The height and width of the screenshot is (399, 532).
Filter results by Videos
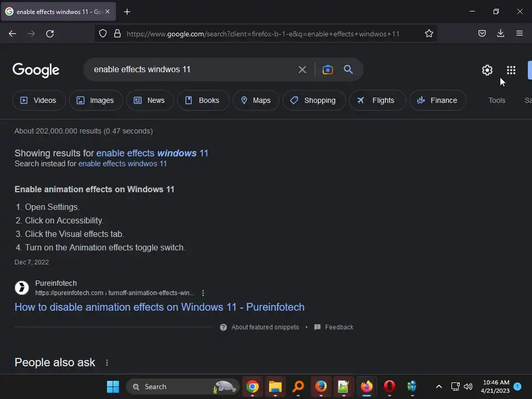click(39, 100)
